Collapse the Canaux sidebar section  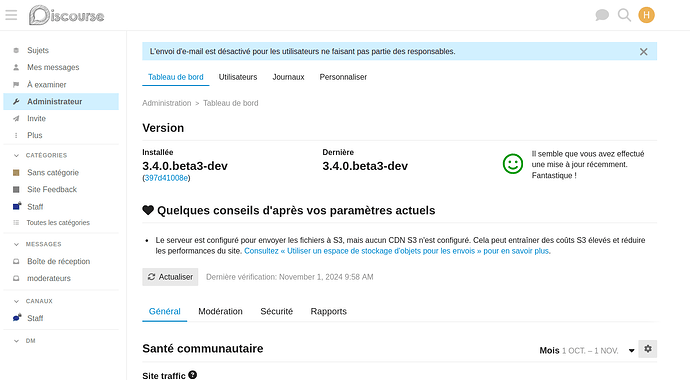[33, 301]
